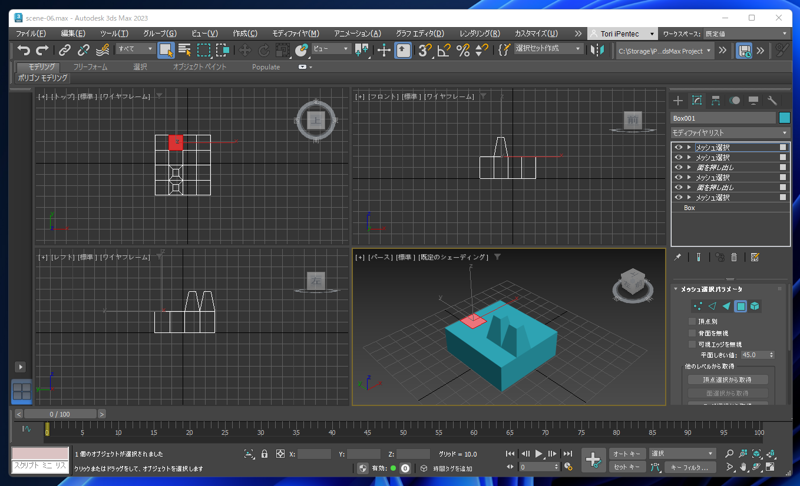This screenshot has height=486, width=800.
Task: Click Pin Stack icon below modifier list
Action: (x=678, y=258)
